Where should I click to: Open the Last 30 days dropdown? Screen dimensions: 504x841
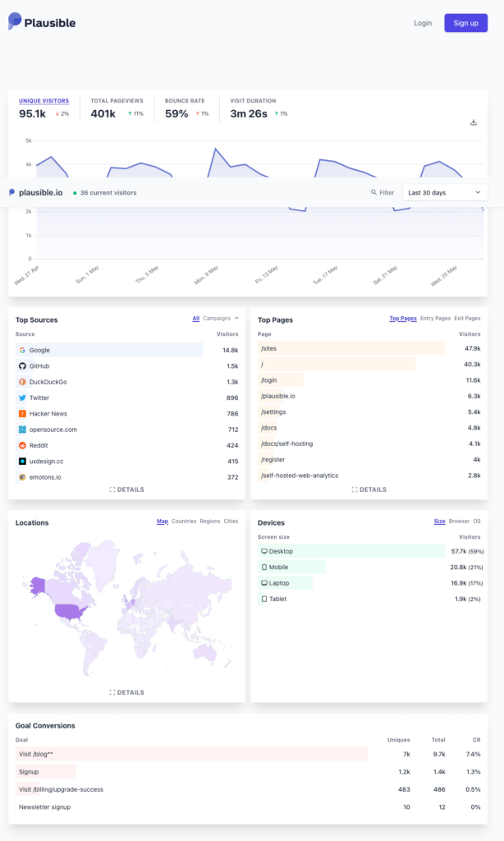tap(444, 192)
